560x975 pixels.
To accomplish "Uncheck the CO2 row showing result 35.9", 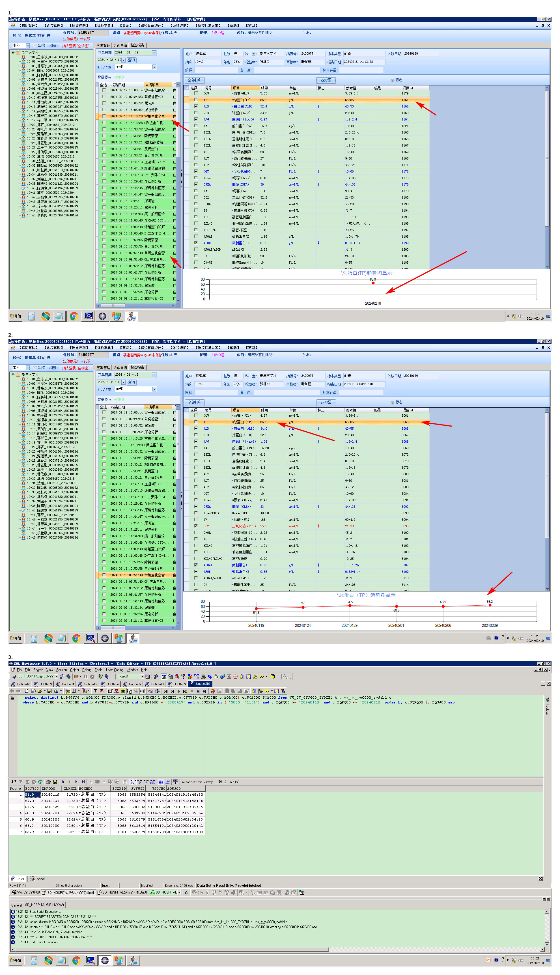I will pyautogui.click(x=196, y=526).
